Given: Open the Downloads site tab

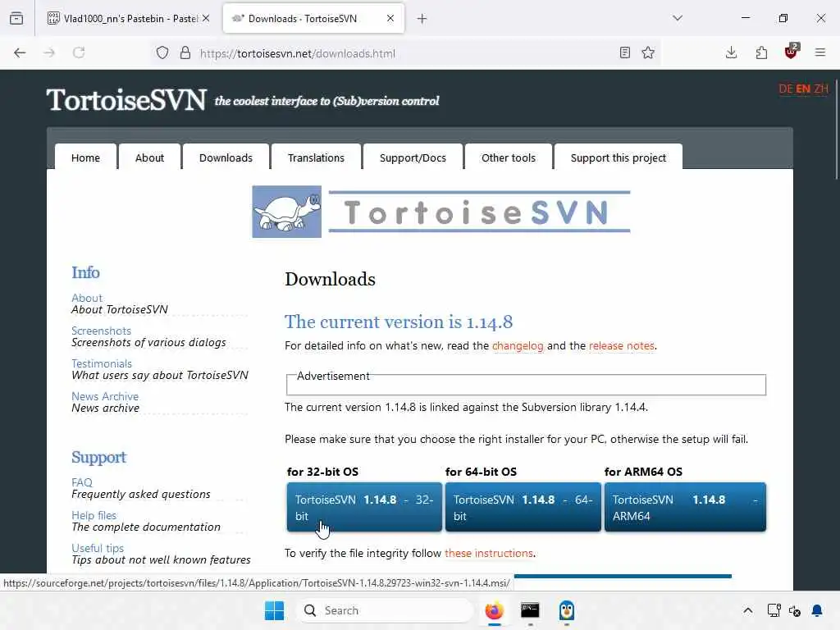Looking at the screenshot, I should (x=226, y=157).
